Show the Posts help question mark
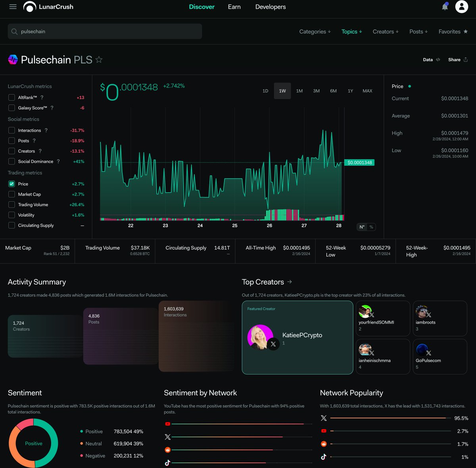Viewport: 476px width, 468px height. 34,141
